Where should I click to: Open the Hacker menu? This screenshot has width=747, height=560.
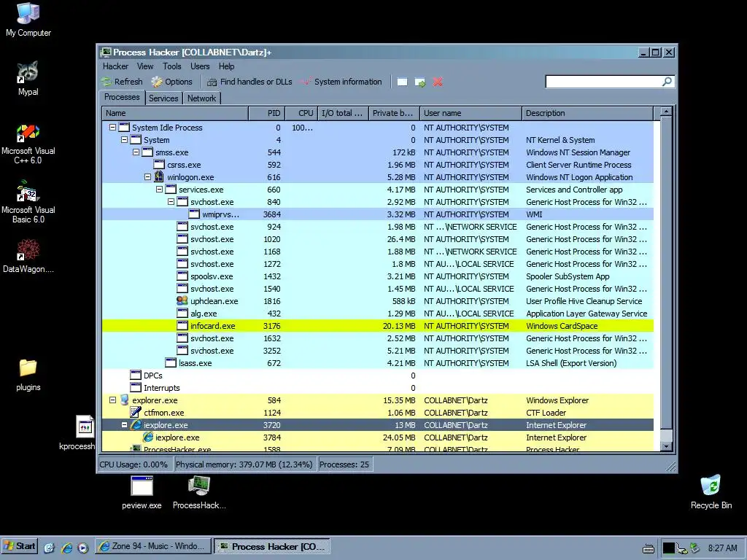click(115, 66)
